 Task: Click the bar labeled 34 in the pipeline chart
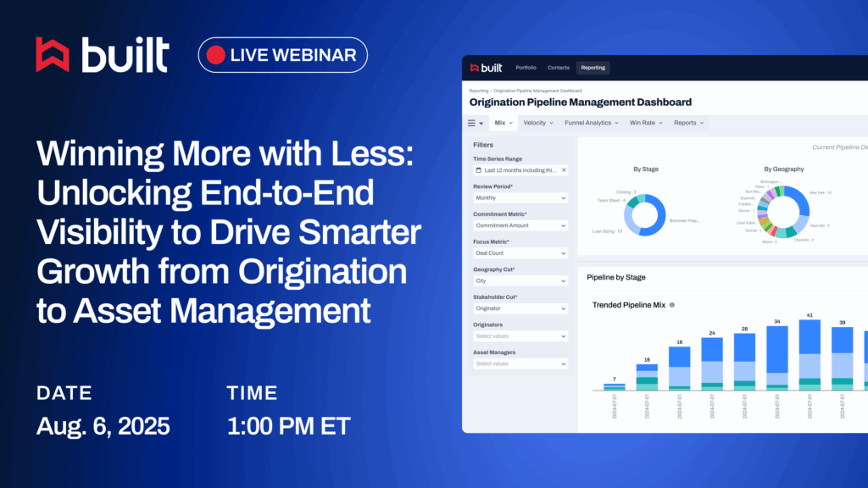(777, 358)
